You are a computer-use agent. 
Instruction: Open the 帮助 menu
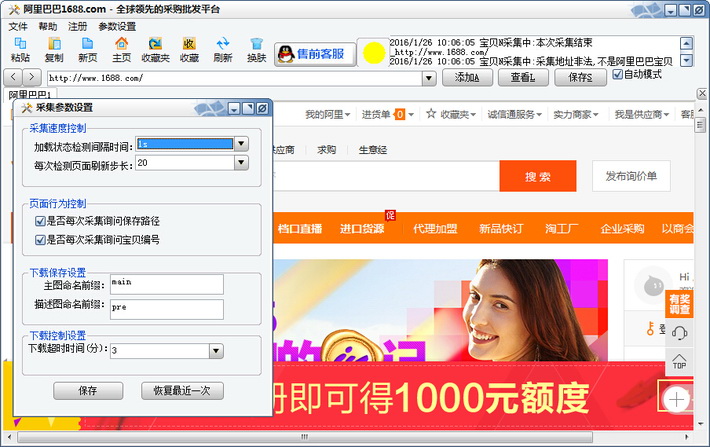pos(48,26)
